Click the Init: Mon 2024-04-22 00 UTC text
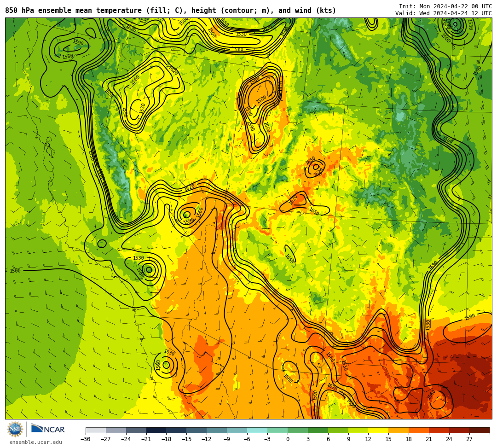Screen dimensions: 497x448 (x=445, y=6)
